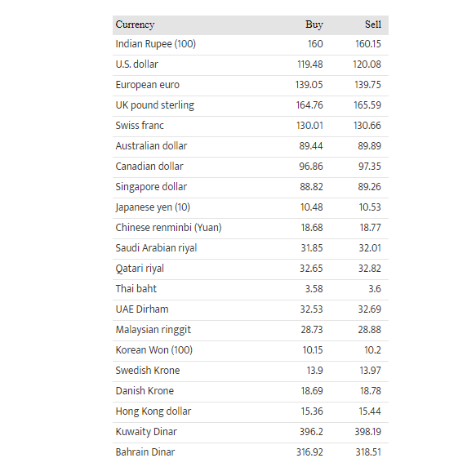Select the Australian dollar row label
This screenshot has width=476, height=467.
coord(151,146)
